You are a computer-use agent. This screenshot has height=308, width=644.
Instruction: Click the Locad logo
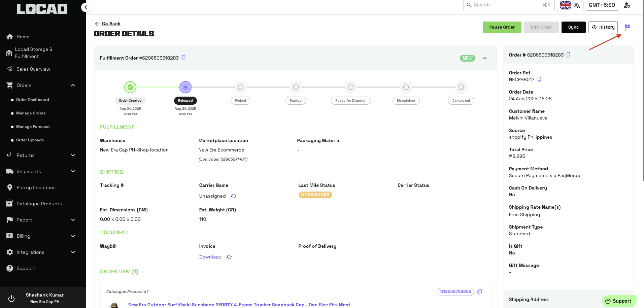[x=42, y=9]
